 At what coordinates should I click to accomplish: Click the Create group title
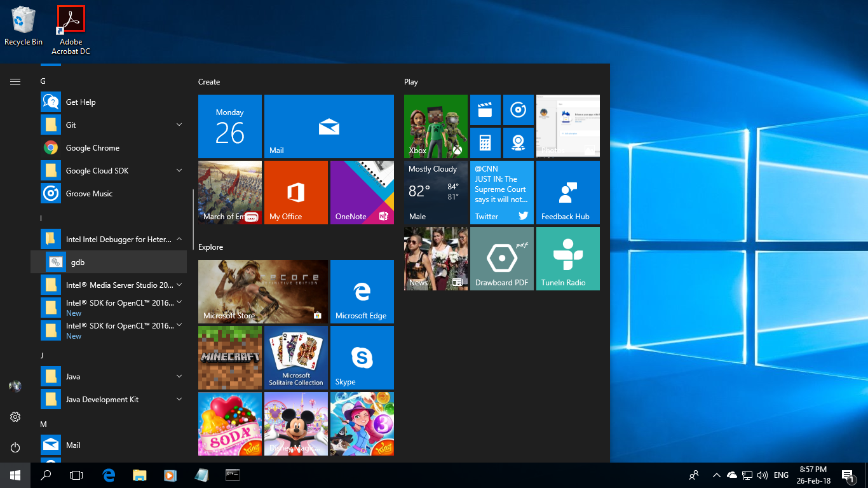pos(209,82)
